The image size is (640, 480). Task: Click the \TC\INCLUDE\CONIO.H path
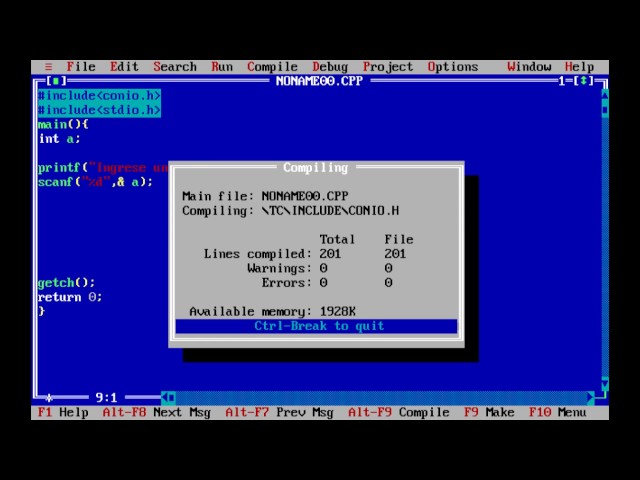(330, 211)
